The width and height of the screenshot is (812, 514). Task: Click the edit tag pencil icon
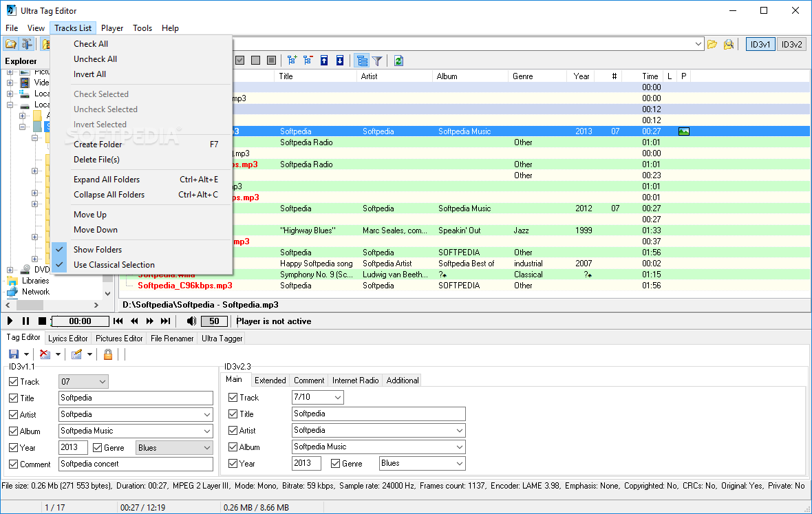76,354
